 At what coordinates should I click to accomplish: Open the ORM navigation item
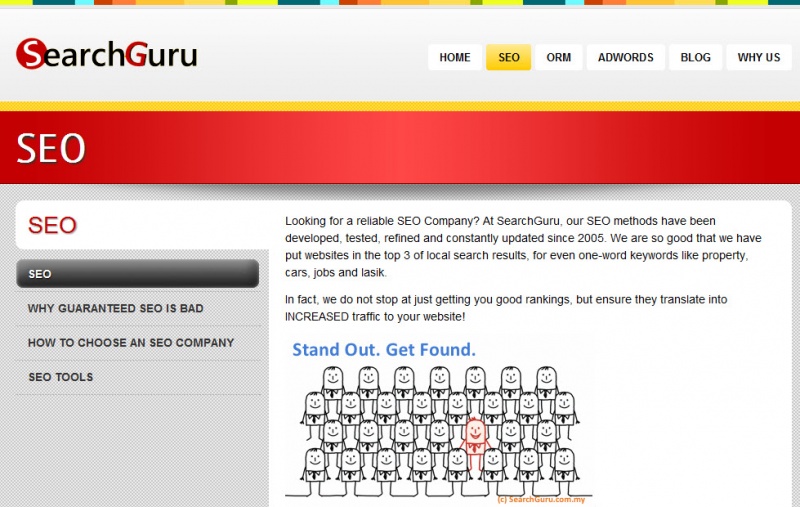(x=559, y=57)
